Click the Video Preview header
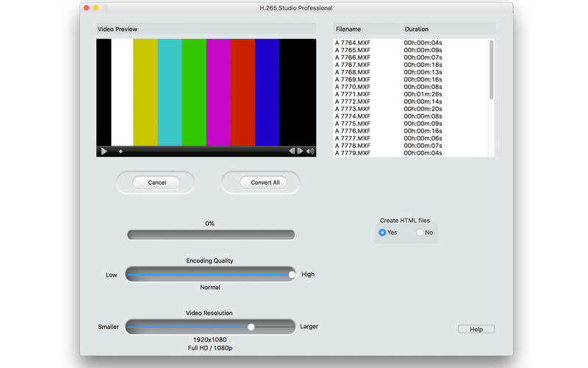The image size is (588, 368). pyautogui.click(x=207, y=29)
